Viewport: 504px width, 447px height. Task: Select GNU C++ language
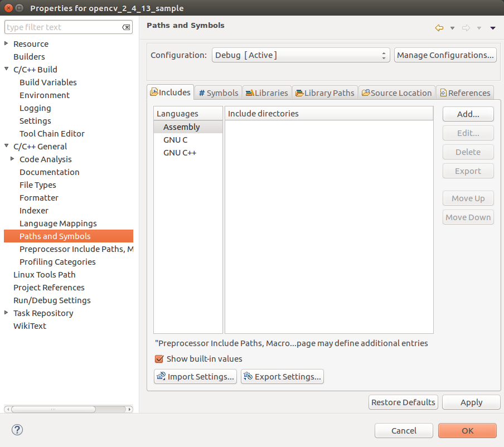point(188,153)
